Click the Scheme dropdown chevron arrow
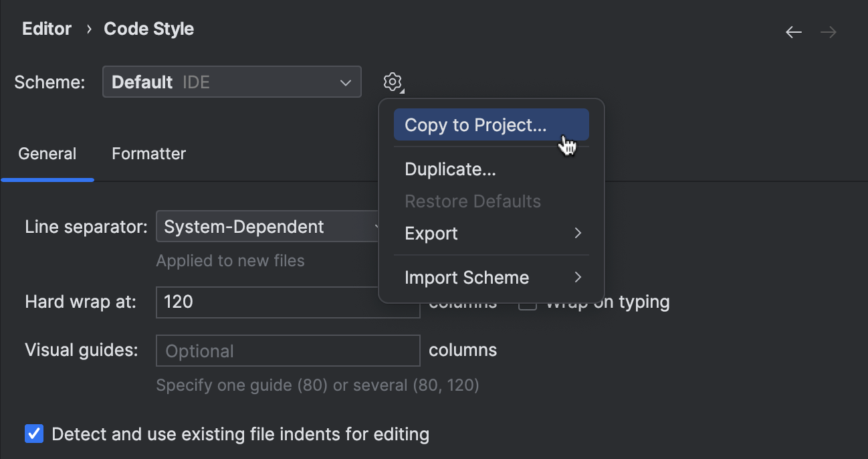This screenshot has height=459, width=868. pyautogui.click(x=346, y=82)
